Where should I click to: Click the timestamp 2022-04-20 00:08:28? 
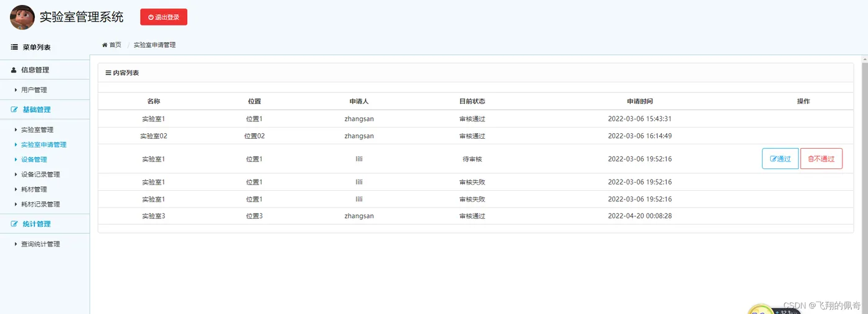(640, 216)
